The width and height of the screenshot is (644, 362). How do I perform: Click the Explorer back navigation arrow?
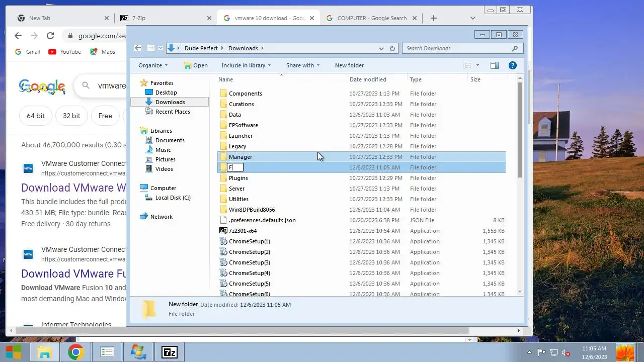138,48
